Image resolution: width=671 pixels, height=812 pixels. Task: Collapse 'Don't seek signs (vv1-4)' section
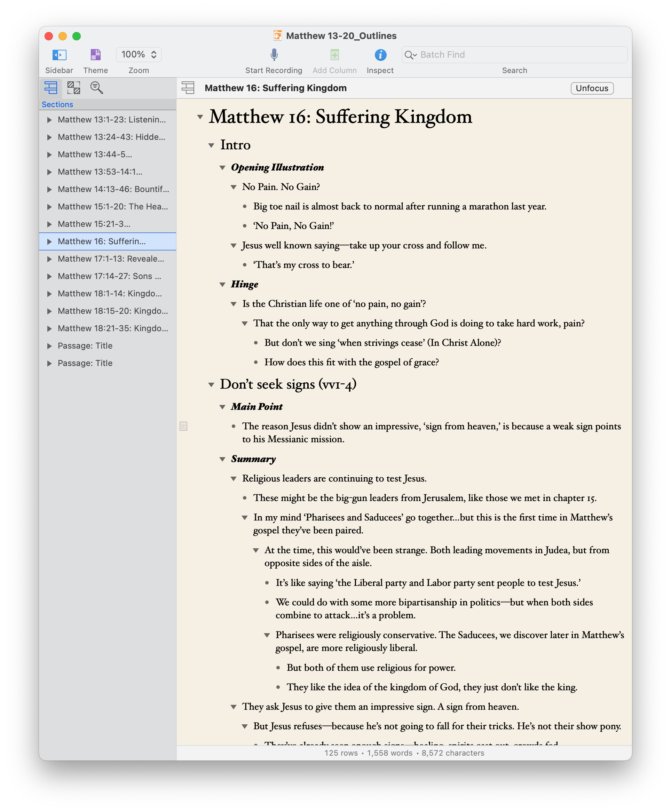tap(211, 384)
